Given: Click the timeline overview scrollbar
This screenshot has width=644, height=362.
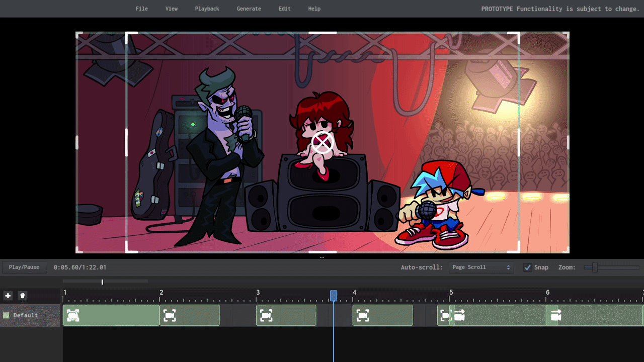Looking at the screenshot, I should tap(105, 281).
